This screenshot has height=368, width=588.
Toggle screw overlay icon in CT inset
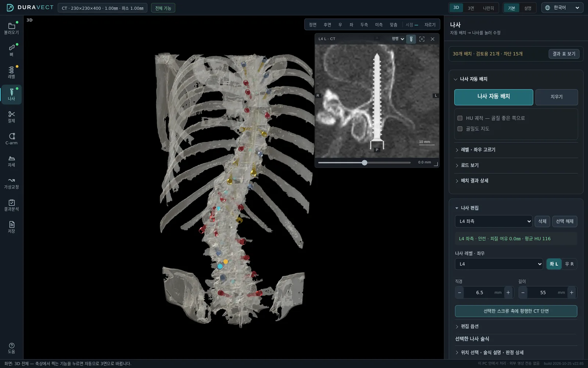tap(411, 39)
